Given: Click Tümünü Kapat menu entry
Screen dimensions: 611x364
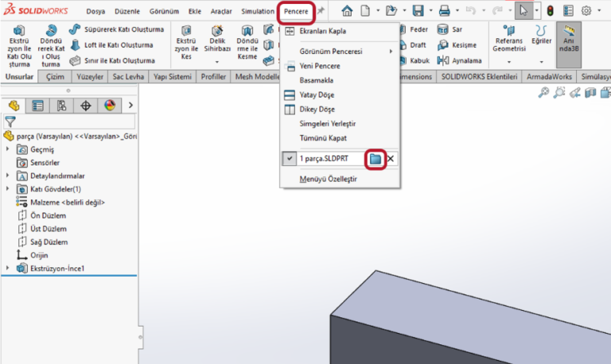Looking at the screenshot, I should 323,137.
